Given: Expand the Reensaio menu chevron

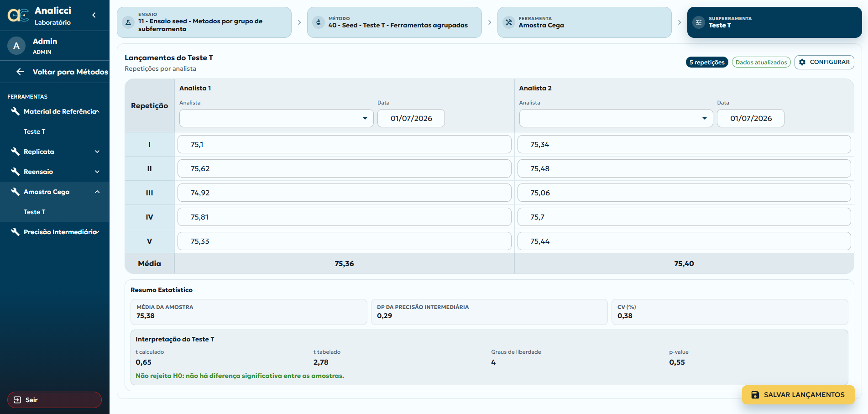Looking at the screenshot, I should (x=97, y=172).
